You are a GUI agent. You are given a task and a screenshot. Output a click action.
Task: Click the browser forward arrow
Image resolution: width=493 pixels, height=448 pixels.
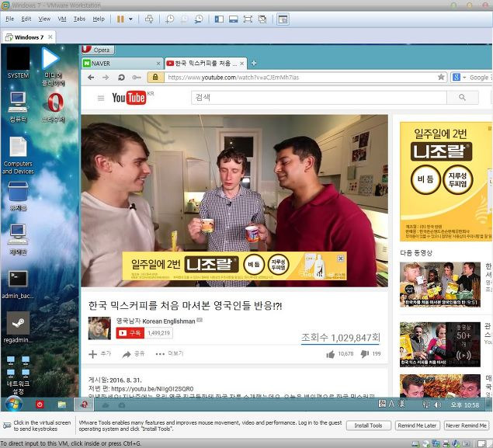[106, 78]
